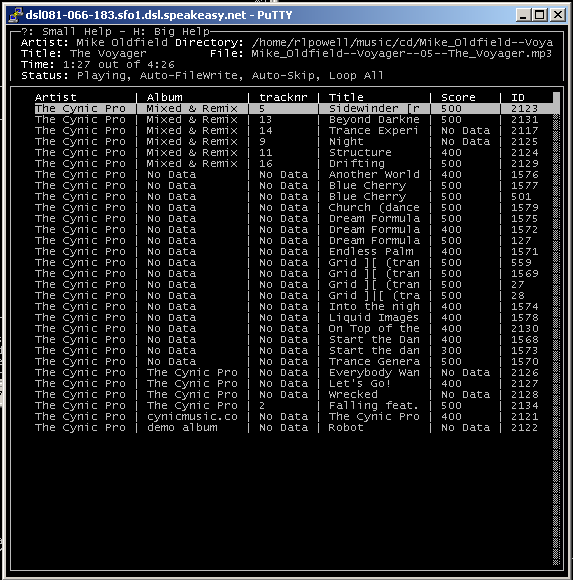Click the tracknr column header

pos(283,98)
